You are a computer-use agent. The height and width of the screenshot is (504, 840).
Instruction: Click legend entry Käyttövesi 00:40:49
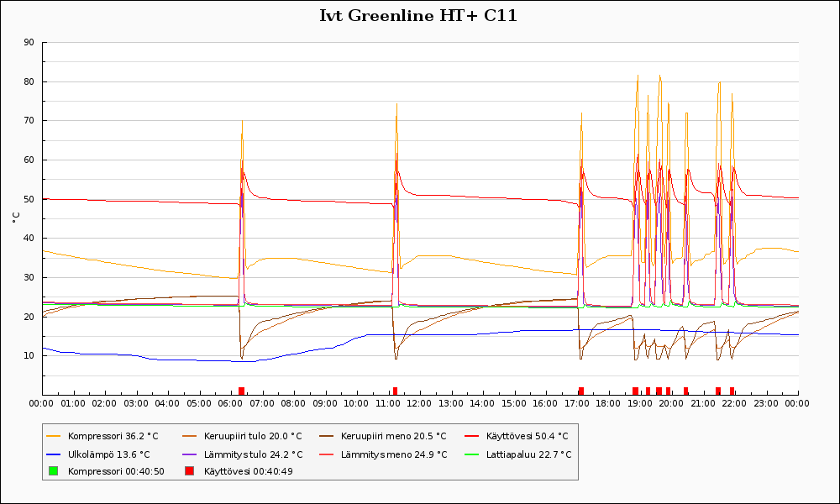pyautogui.click(x=249, y=471)
